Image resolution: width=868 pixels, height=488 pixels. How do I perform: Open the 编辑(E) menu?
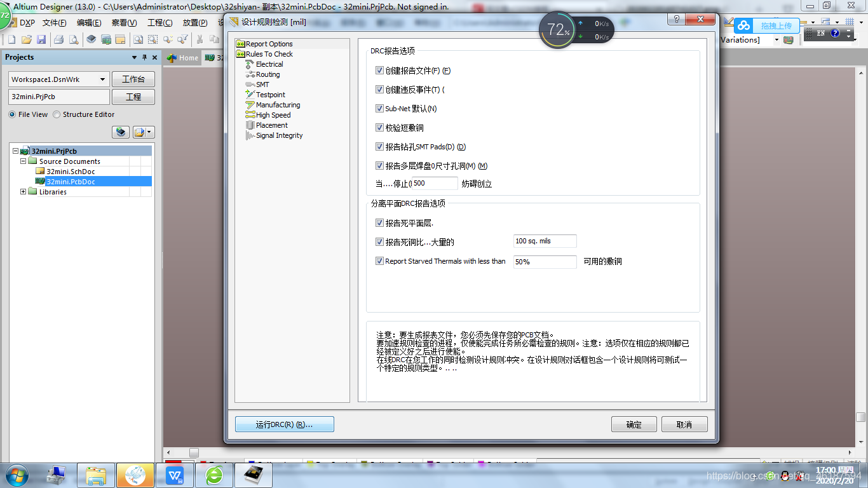pyautogui.click(x=89, y=22)
